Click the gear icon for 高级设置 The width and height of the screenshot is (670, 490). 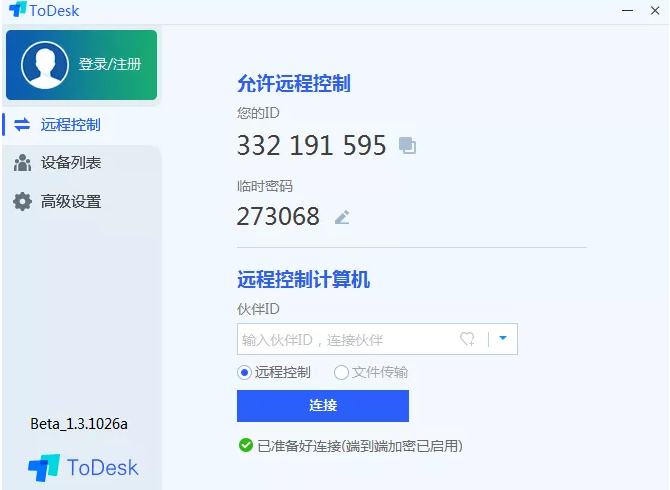point(22,201)
